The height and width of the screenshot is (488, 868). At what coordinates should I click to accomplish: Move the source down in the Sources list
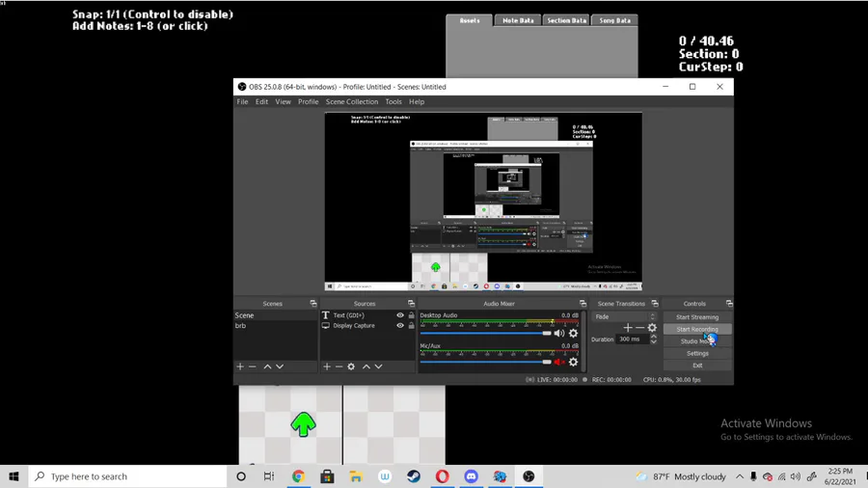378,366
